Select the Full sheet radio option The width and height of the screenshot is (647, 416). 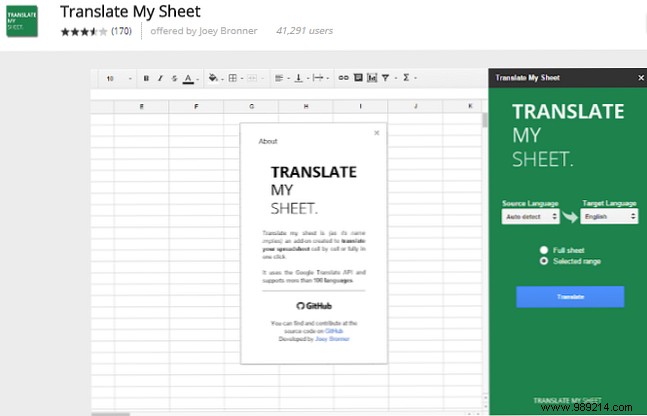click(544, 250)
